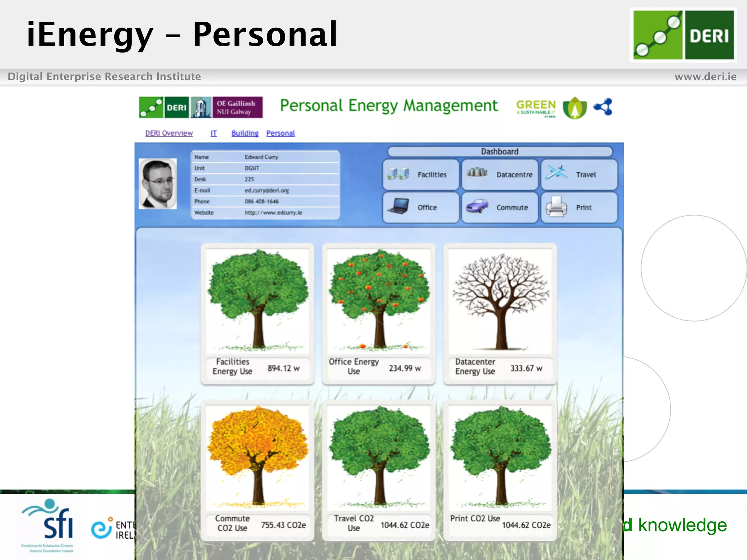The height and width of the screenshot is (560, 747).
Task: Click 'Digital Enterprise Research Institute' header text
Action: pos(104,77)
